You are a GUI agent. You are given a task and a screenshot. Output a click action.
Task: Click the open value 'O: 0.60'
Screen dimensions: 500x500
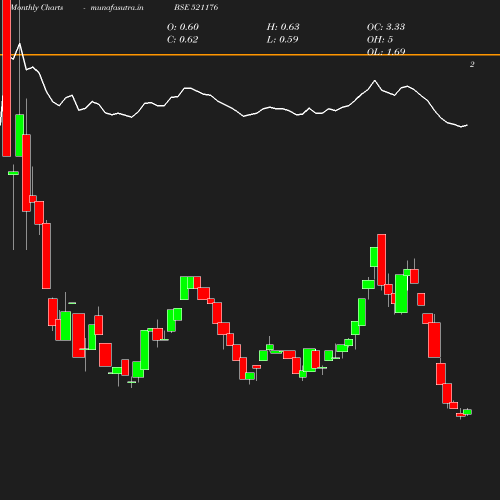point(183,27)
